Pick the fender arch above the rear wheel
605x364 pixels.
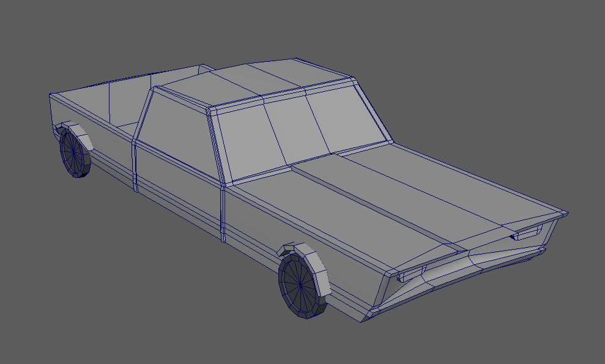click(x=81, y=137)
